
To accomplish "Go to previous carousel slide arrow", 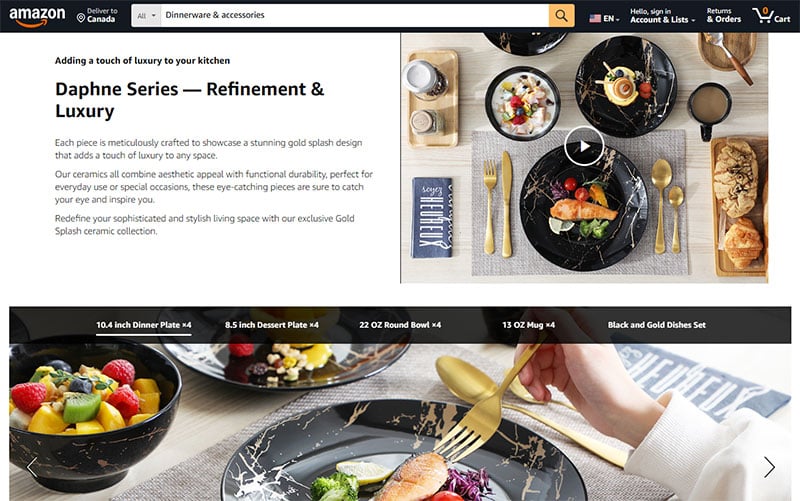I will (32, 467).
